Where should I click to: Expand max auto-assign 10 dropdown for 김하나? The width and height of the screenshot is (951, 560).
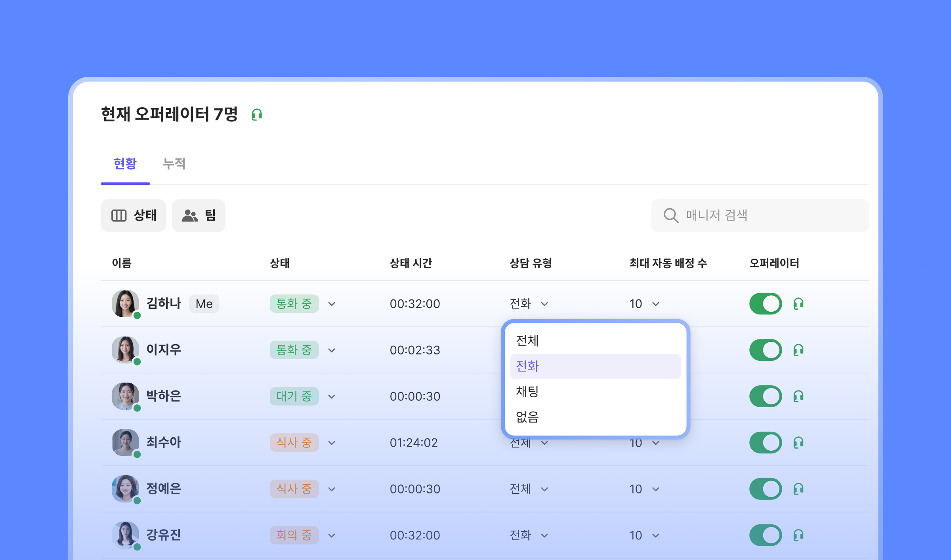(x=655, y=304)
